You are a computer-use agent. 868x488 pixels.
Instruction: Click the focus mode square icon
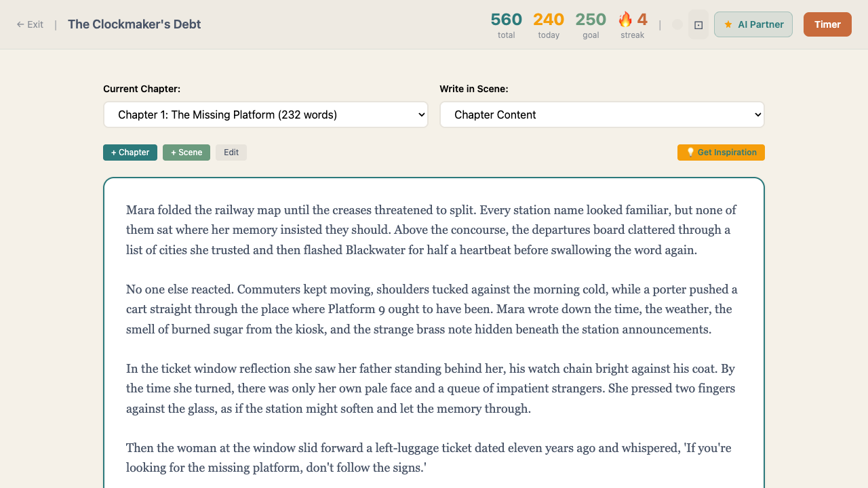coord(698,24)
